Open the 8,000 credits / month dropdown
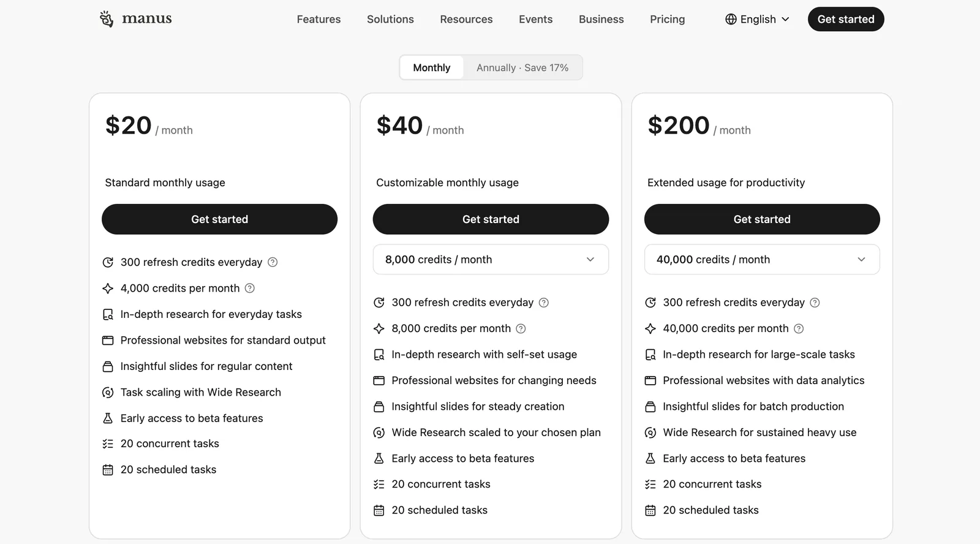This screenshot has height=544, width=980. 491,260
